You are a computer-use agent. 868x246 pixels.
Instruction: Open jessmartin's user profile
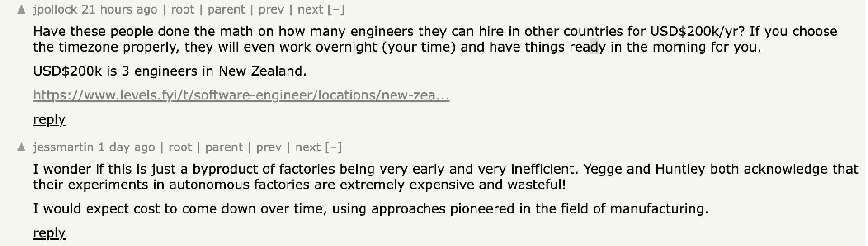click(x=63, y=147)
